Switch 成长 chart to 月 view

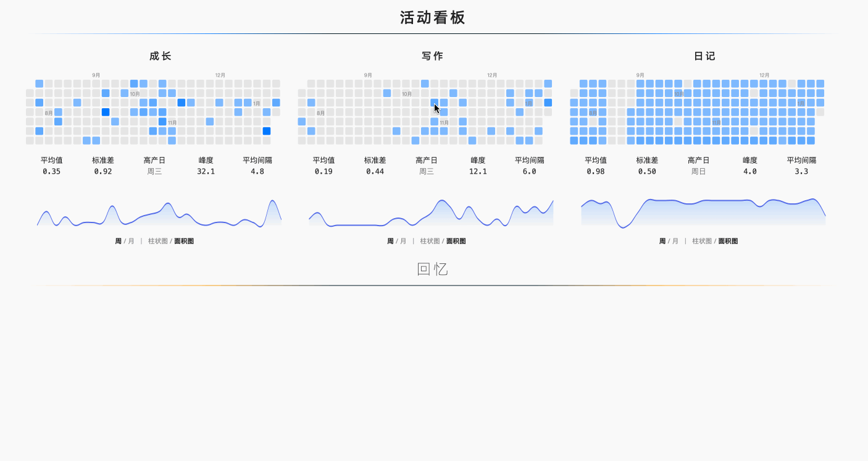coord(131,242)
